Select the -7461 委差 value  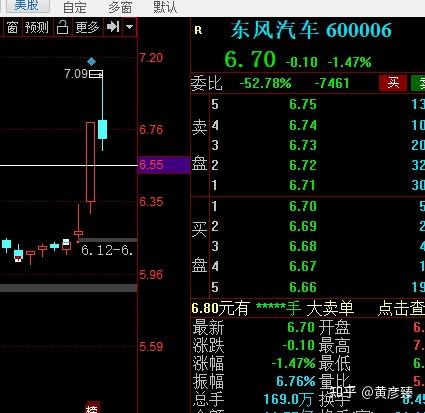pyautogui.click(x=332, y=83)
